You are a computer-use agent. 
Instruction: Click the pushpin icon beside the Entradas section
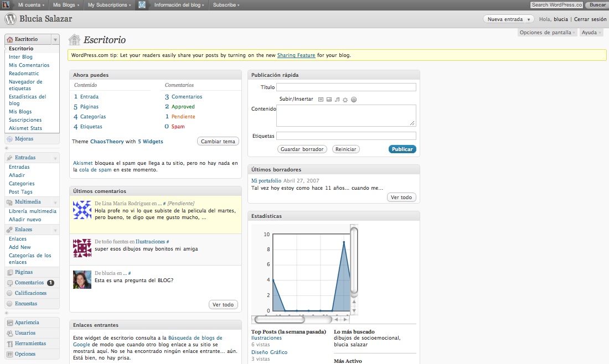tap(10, 158)
